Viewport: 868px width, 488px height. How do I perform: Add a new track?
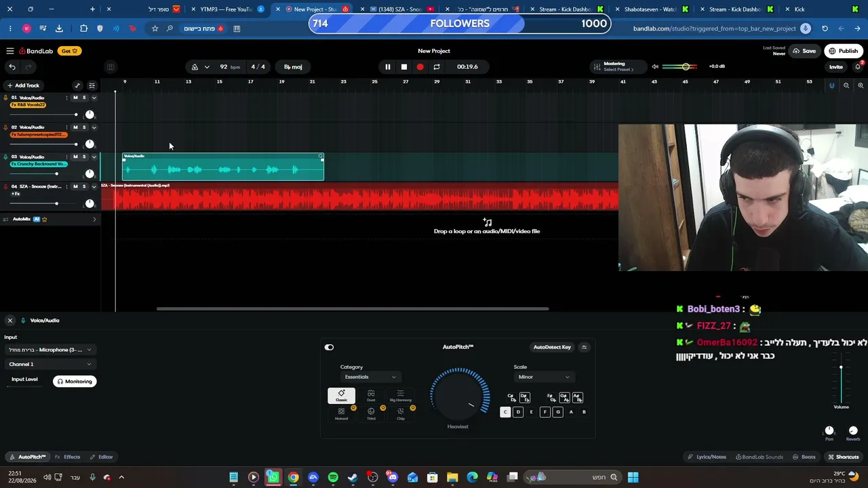tap(23, 85)
